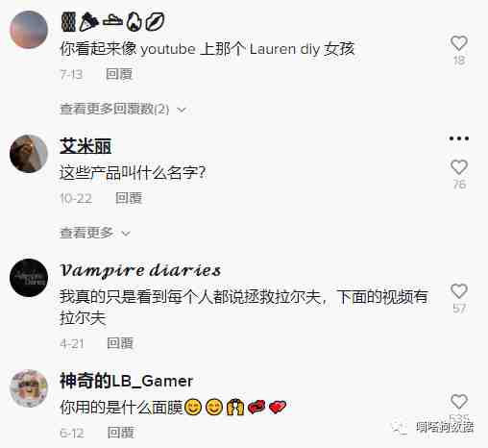
Task: Like the Lauren diy comment with the heart
Action: pyautogui.click(x=459, y=43)
